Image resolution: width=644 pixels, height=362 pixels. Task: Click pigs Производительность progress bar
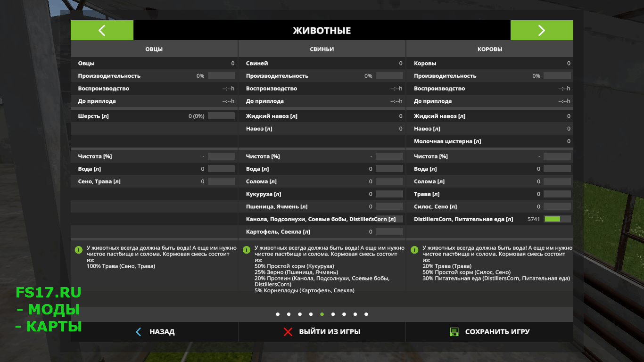point(389,76)
